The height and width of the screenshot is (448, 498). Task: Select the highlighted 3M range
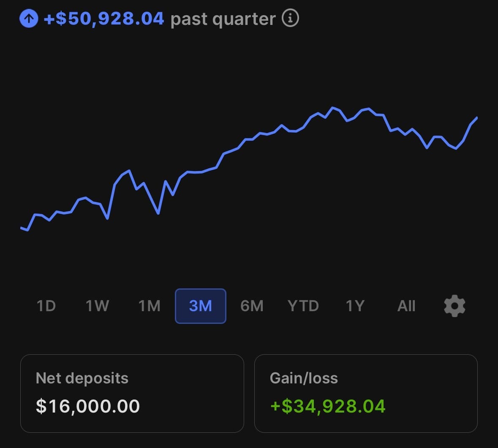pyautogui.click(x=201, y=306)
